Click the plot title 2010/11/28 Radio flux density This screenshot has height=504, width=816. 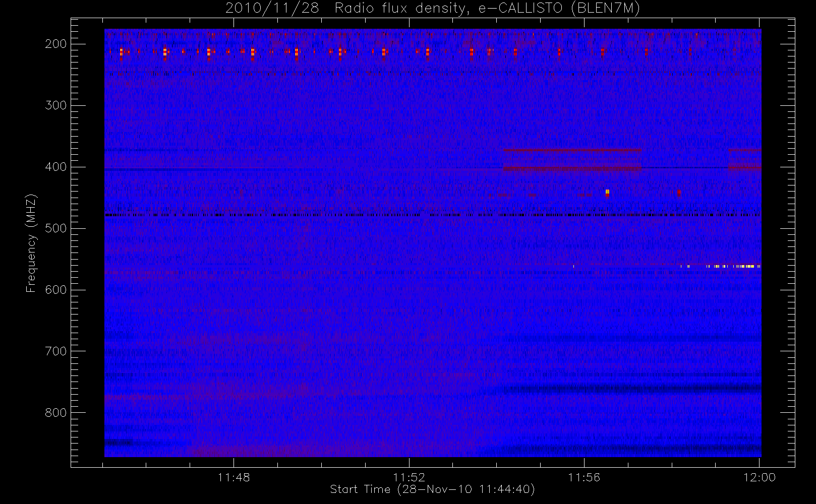click(433, 9)
